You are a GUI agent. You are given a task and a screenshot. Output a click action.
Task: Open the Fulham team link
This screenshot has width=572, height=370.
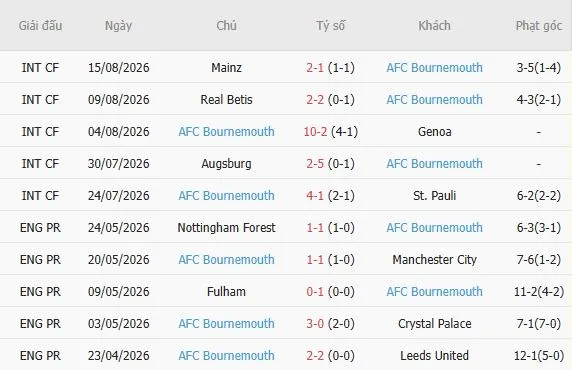[226, 292]
